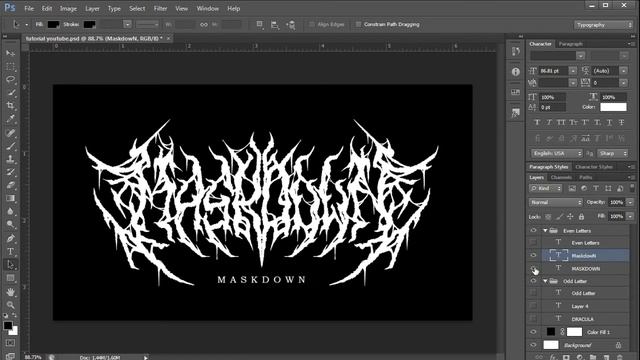Screen dimensions: 640x360
Task: Hide the Background layer
Action: click(533, 345)
